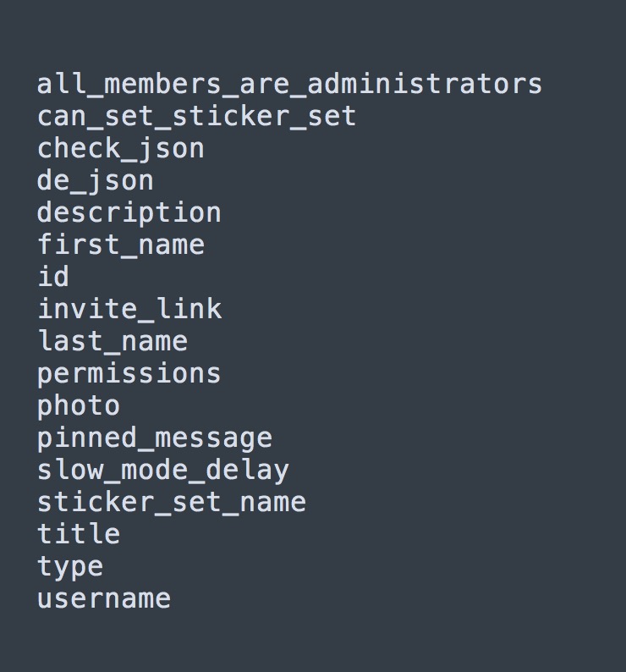The width and height of the screenshot is (626, 672).
Task: Select can_set_sticker_set in the list
Action: 196,117
